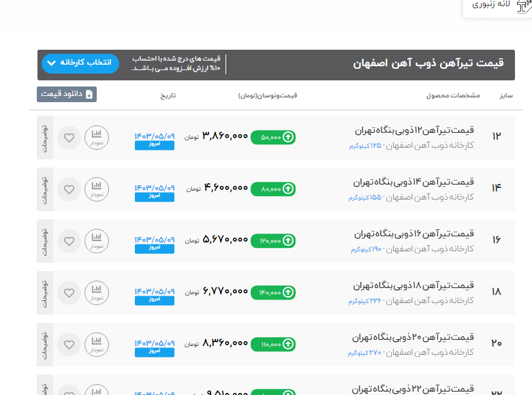Expand توضیحات side tab on size 12 row

click(45, 138)
